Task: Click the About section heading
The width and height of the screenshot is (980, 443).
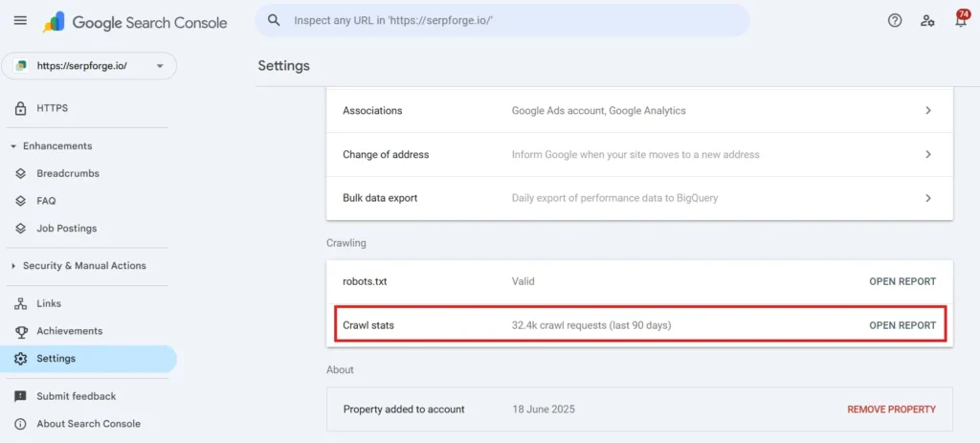Action: coord(340,370)
